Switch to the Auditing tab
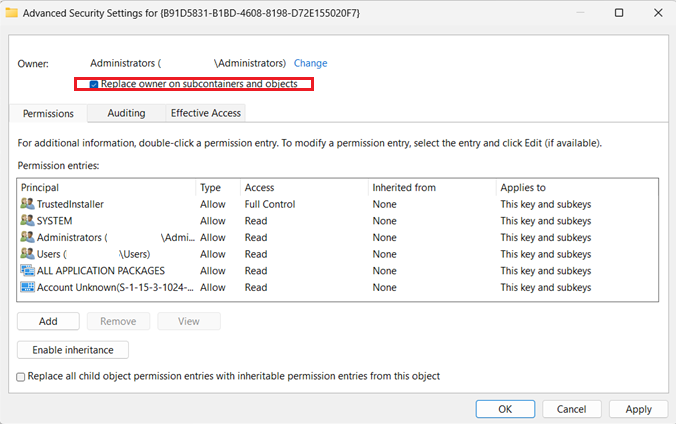Image resolution: width=676 pixels, height=424 pixels. [x=126, y=113]
